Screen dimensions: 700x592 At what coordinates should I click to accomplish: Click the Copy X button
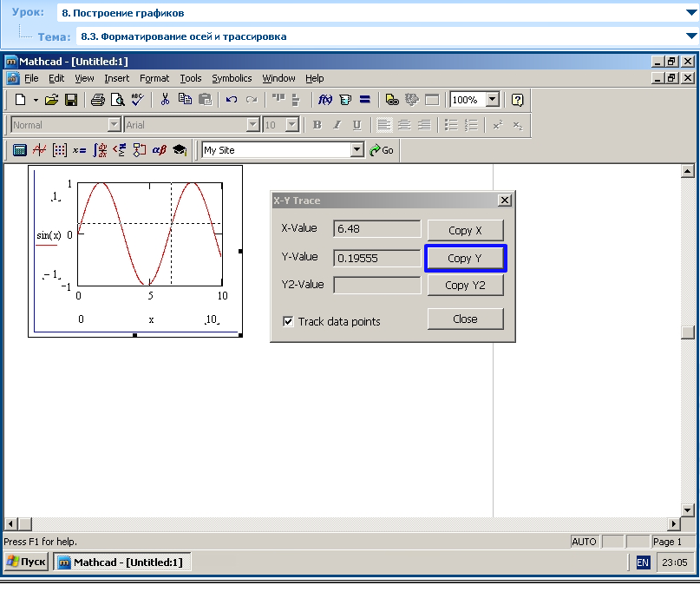click(465, 230)
